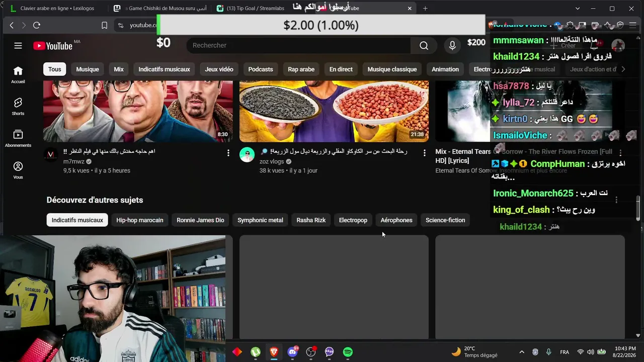Filter by the Animation chip
The width and height of the screenshot is (644, 362).
tap(445, 69)
